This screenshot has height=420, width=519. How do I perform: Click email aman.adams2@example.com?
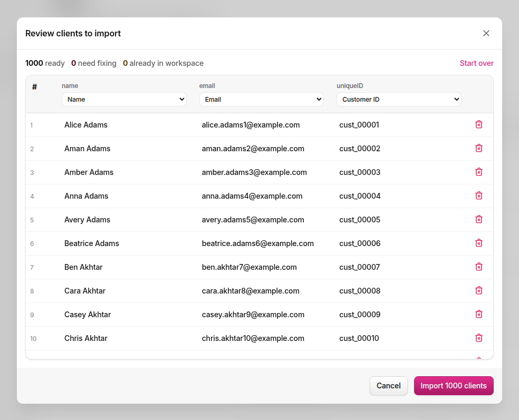click(x=253, y=149)
